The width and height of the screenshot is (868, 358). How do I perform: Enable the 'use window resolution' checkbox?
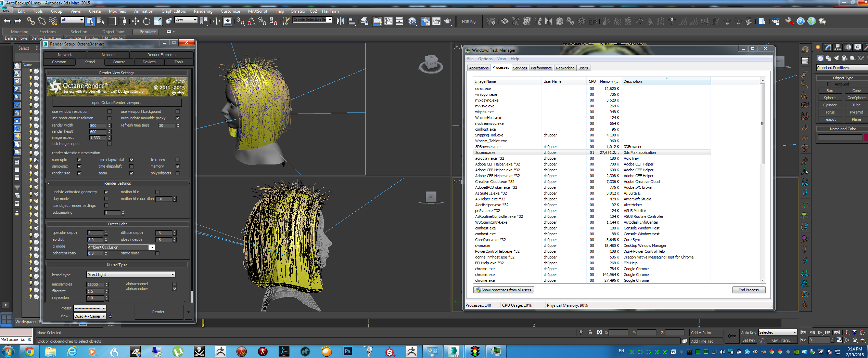point(110,111)
